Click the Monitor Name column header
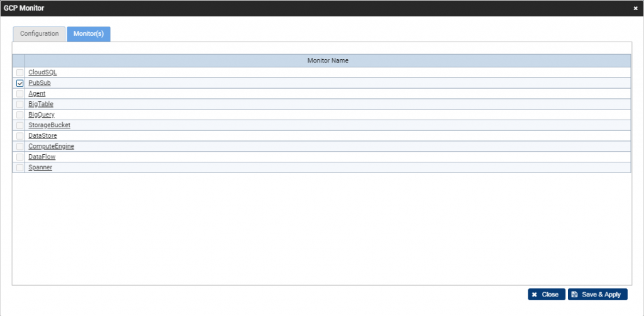Screen dimensions: 644x316 (x=328, y=60)
